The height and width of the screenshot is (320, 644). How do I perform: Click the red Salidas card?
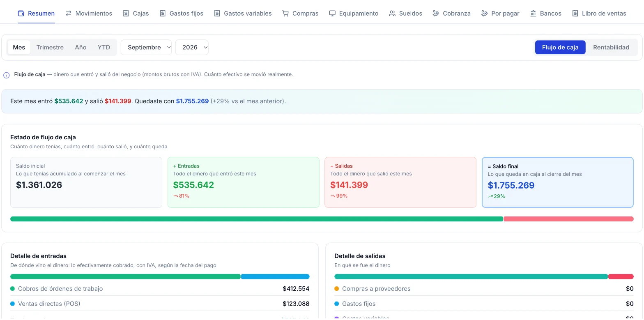point(400,182)
